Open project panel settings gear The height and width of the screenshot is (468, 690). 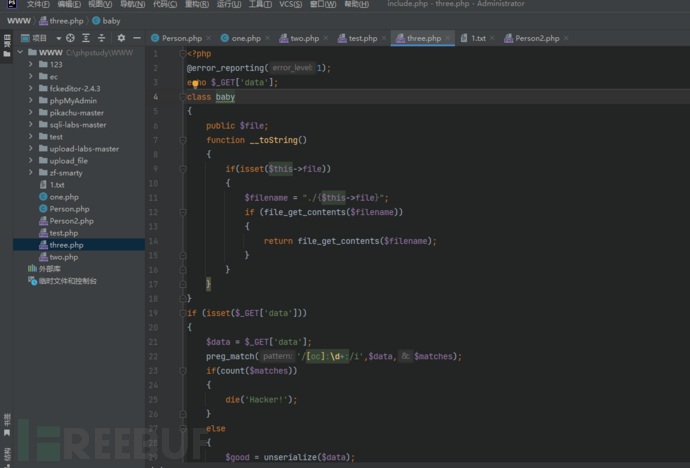(121, 38)
